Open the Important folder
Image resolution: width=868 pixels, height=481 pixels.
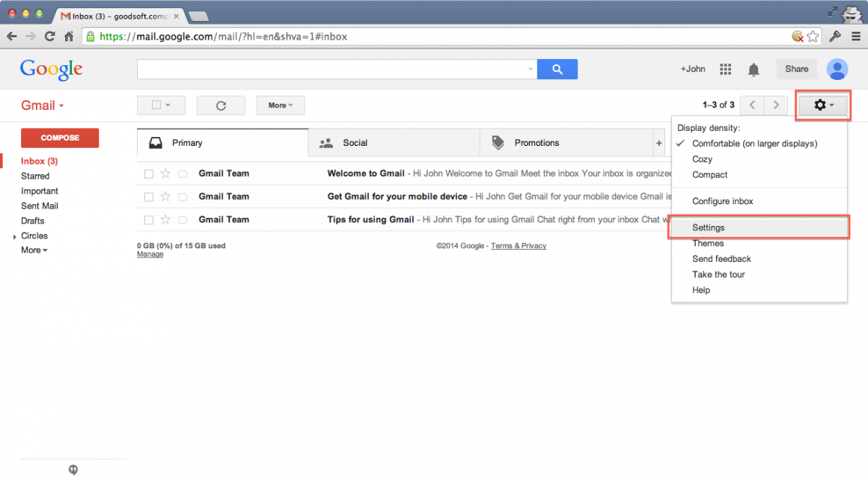(40, 191)
